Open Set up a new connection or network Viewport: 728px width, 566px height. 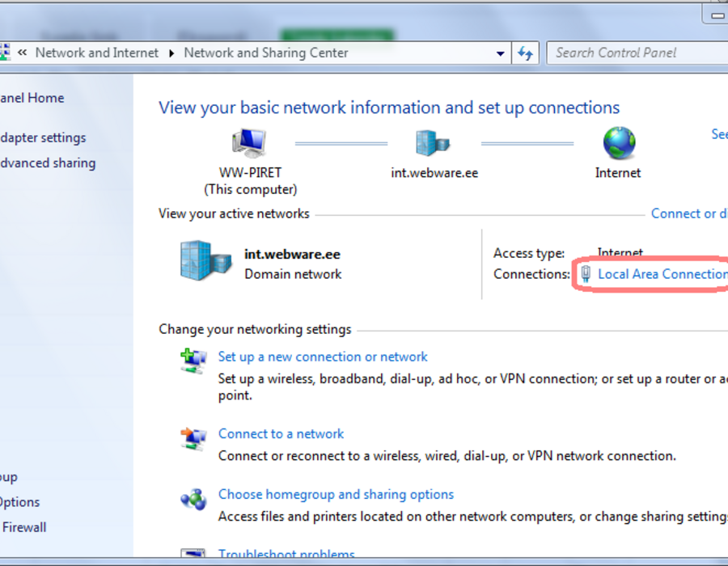click(323, 357)
